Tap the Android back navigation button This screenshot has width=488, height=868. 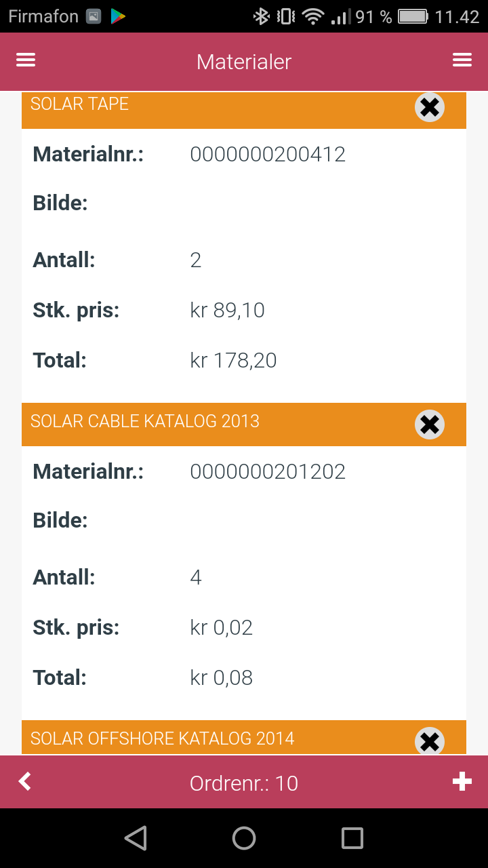click(136, 838)
